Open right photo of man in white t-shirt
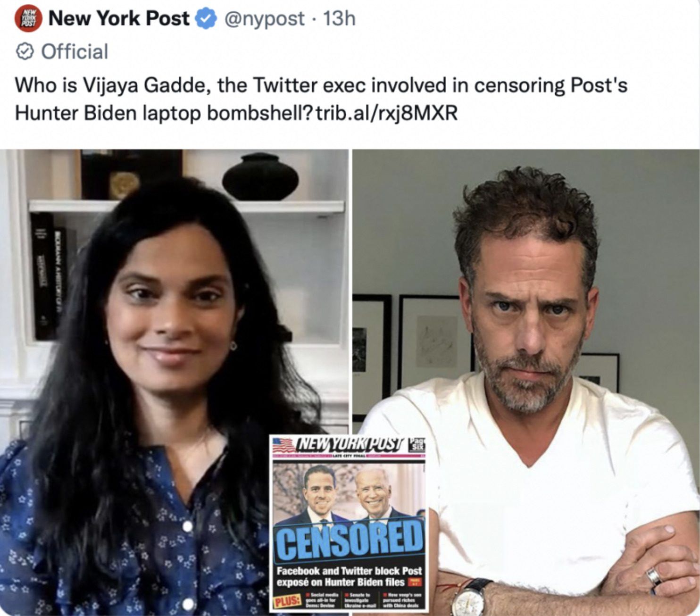 [526, 382]
